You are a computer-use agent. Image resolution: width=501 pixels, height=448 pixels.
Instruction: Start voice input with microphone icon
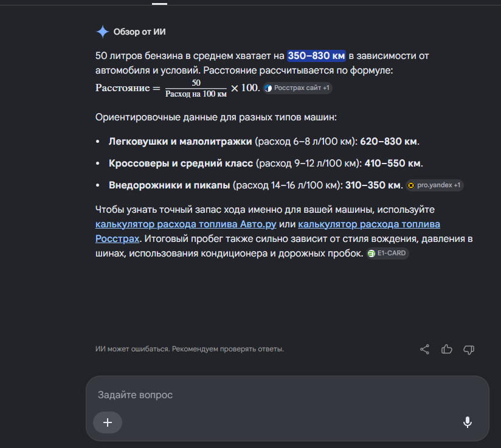coord(468,422)
